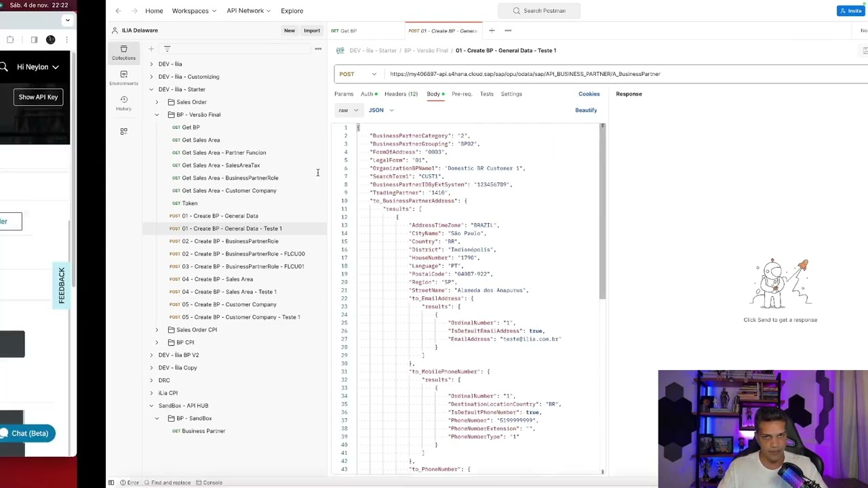
Task: Click the browser profile avatar icon
Action: [50, 40]
